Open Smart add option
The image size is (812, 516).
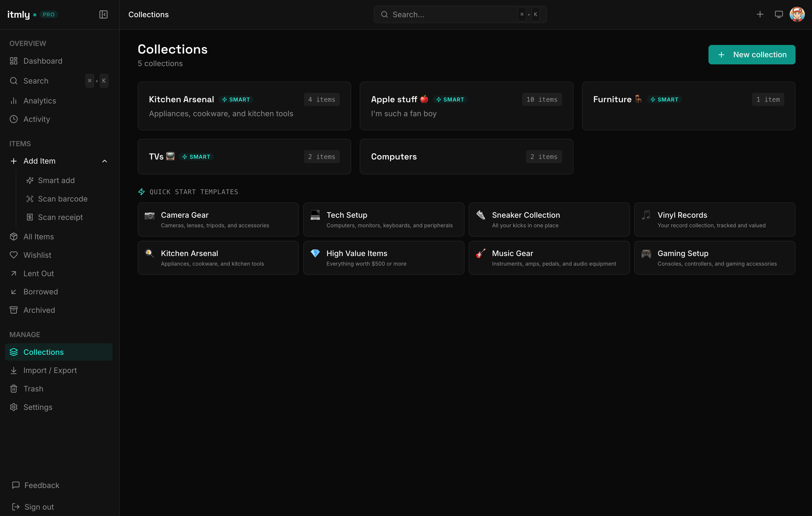click(x=56, y=180)
